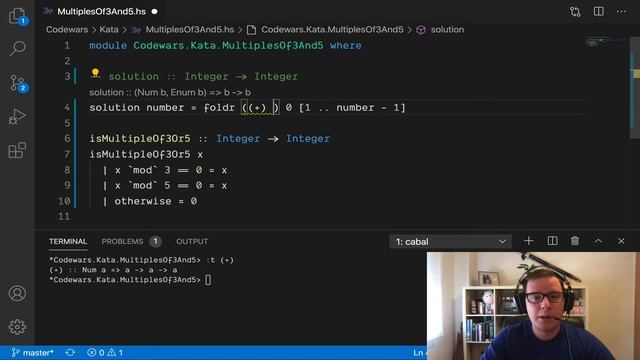Image resolution: width=640 pixels, height=360 pixels.
Task: Click the synchronize changes icon in status bar
Action: coord(70,352)
